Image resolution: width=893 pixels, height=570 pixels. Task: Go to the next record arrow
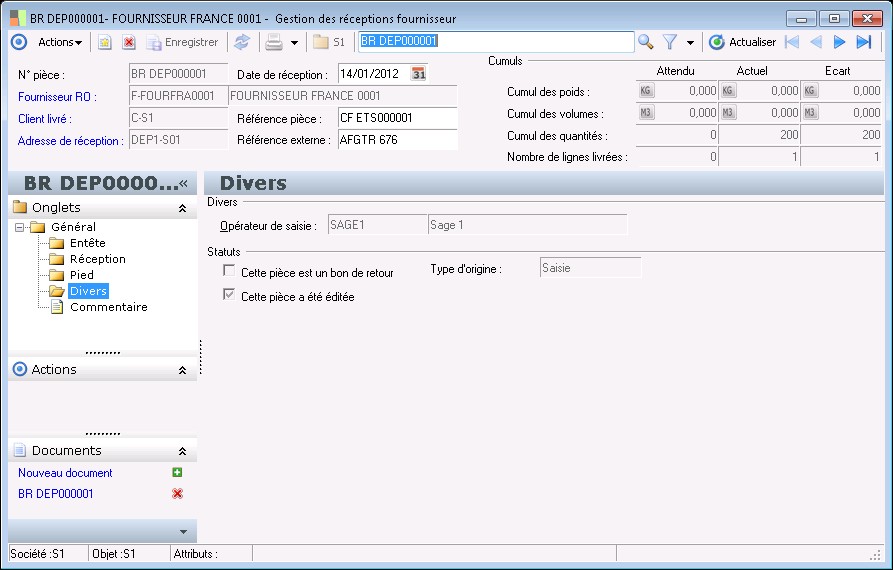coord(840,42)
